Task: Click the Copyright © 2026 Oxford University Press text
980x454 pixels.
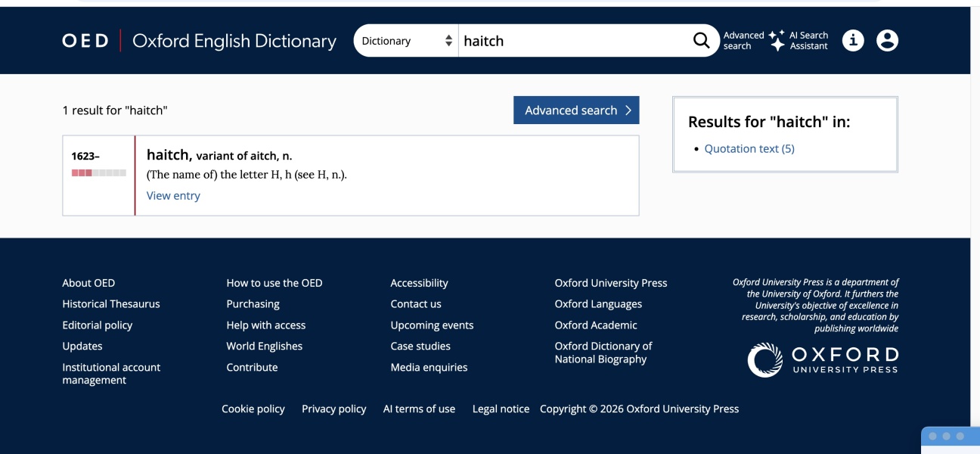Action: [640, 409]
